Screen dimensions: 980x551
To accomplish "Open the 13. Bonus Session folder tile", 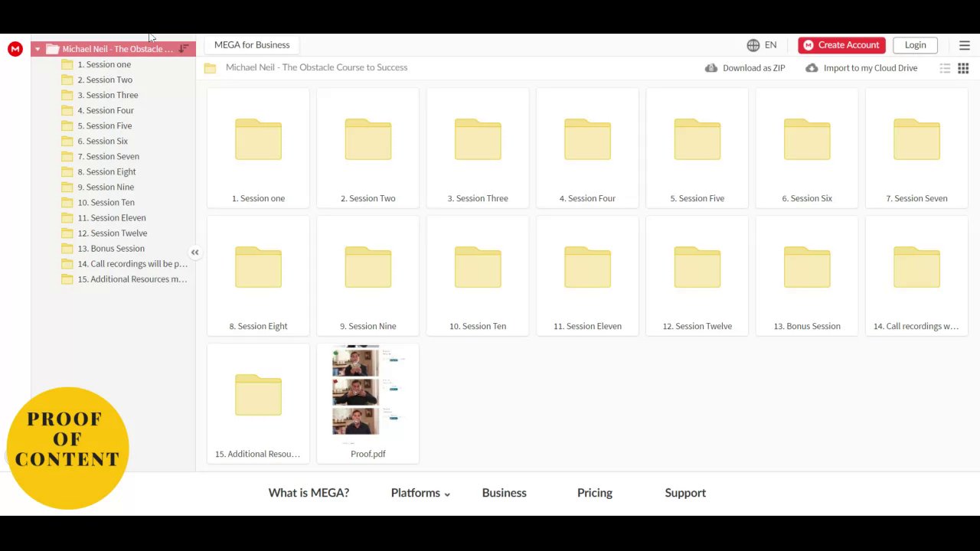I will [x=807, y=275].
